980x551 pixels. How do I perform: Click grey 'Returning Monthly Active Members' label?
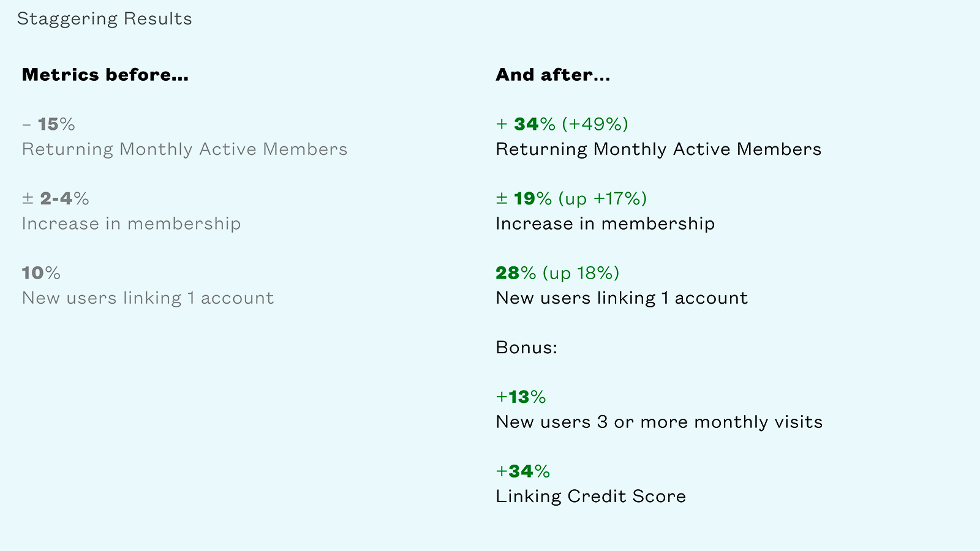[185, 149]
